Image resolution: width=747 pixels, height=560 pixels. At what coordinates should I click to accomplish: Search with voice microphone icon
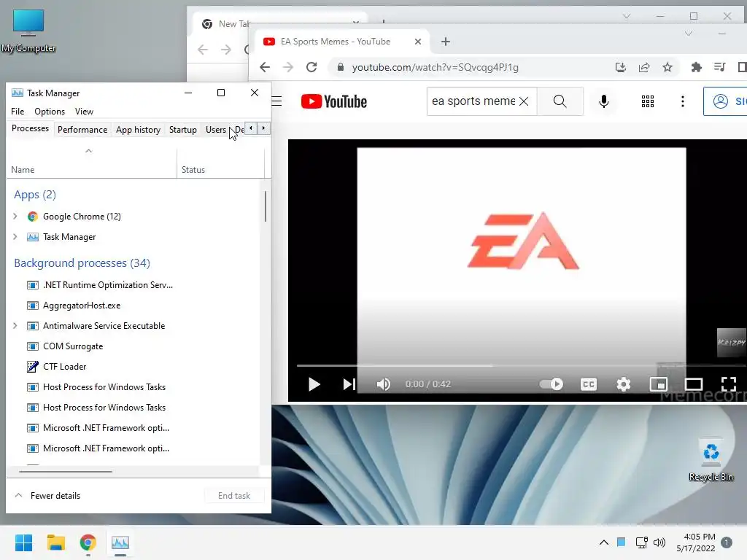pos(603,101)
